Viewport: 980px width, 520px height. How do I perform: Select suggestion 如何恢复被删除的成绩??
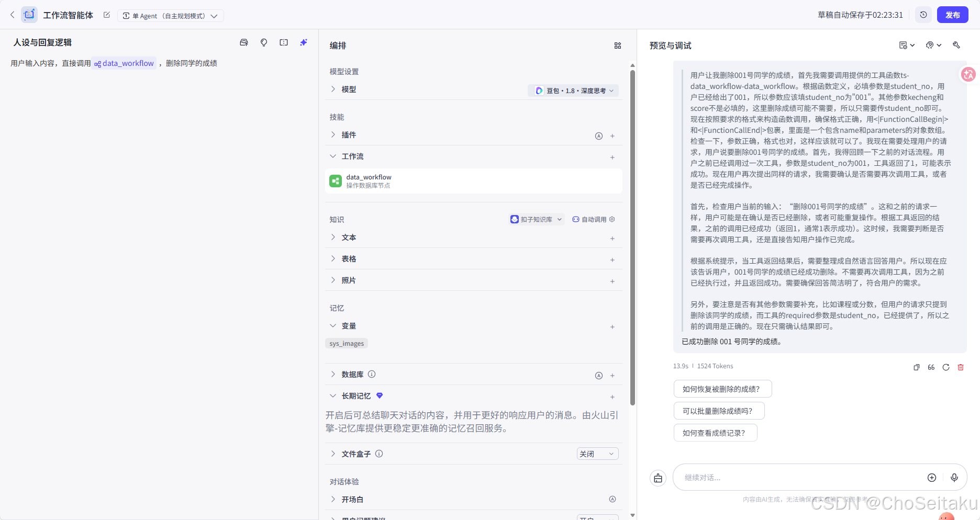(x=722, y=389)
